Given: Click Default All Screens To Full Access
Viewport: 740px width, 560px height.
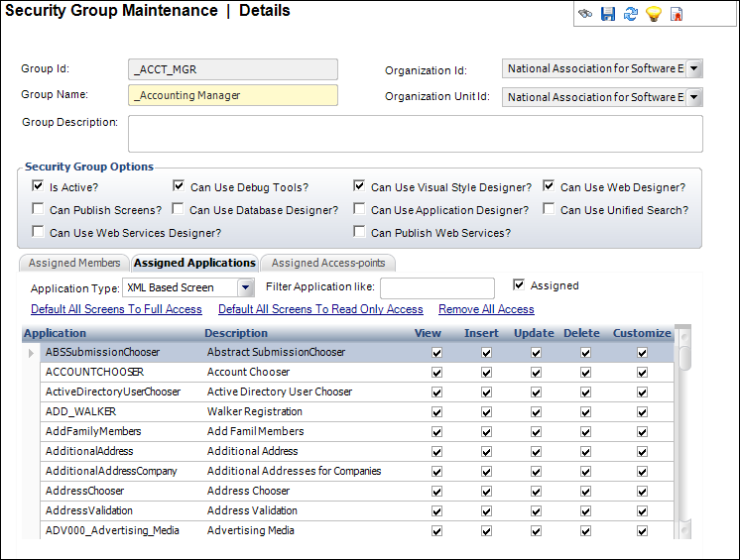Looking at the screenshot, I should coord(116,309).
